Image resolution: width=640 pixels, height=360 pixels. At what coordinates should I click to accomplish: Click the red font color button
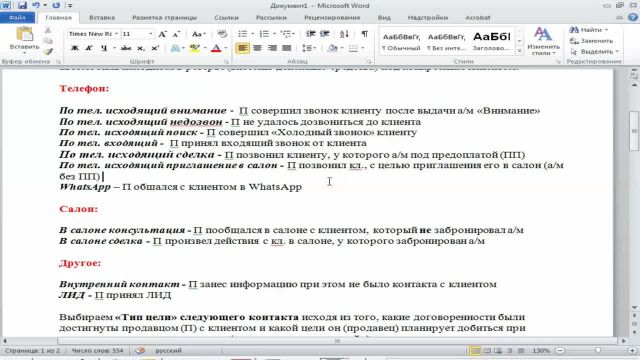[216, 48]
